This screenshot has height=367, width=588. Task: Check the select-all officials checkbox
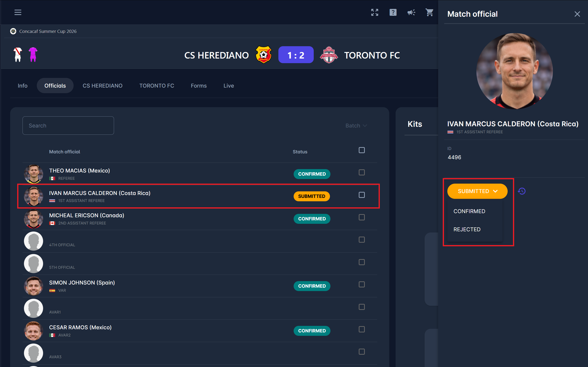(x=361, y=150)
